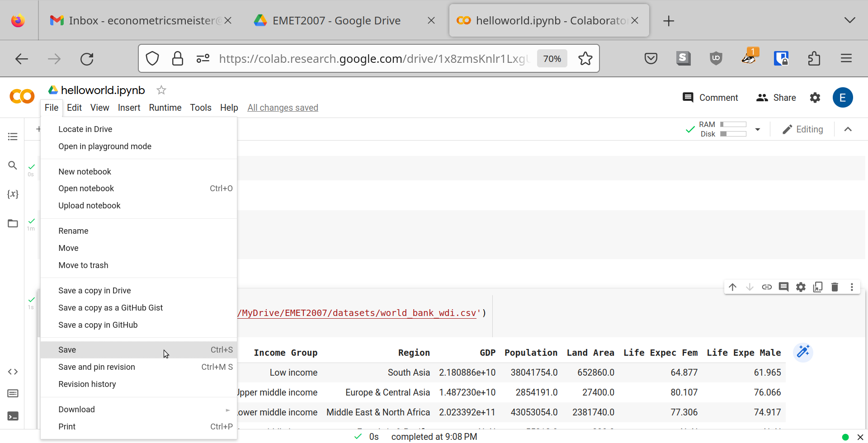Open a new browser tab

tap(668, 20)
